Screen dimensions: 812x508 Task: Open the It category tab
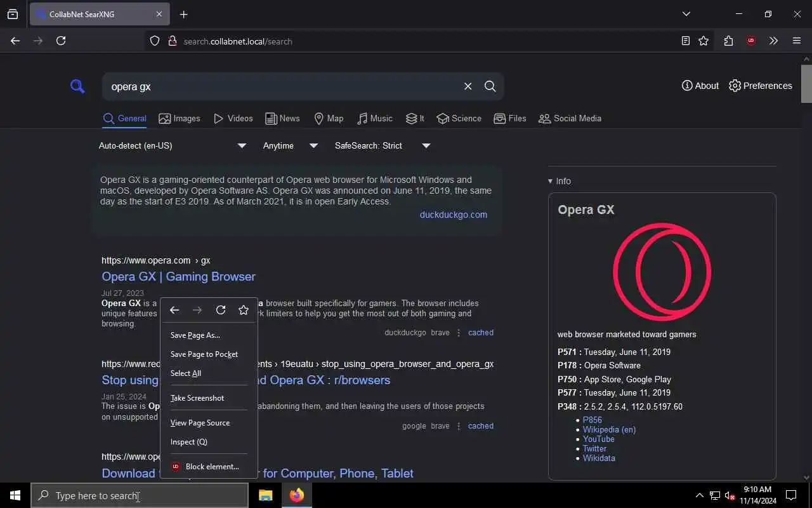click(x=415, y=119)
